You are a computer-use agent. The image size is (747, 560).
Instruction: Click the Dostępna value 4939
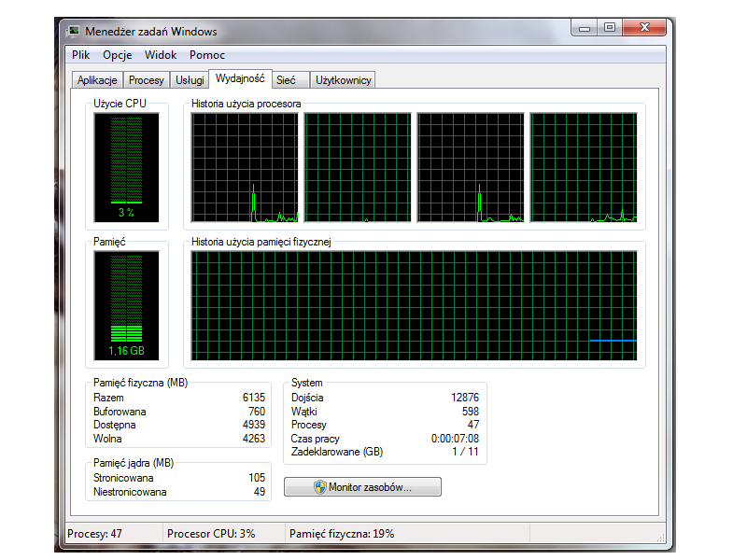point(253,425)
